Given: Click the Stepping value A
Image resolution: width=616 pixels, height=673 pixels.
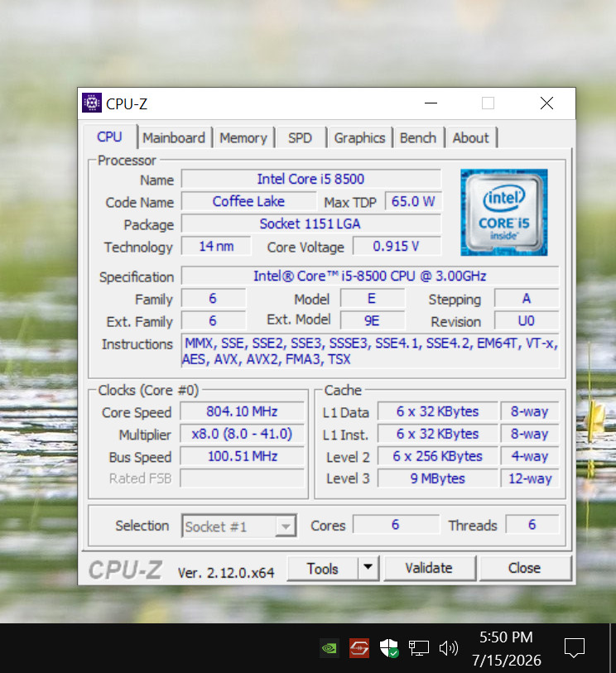Looking at the screenshot, I should click(527, 298).
